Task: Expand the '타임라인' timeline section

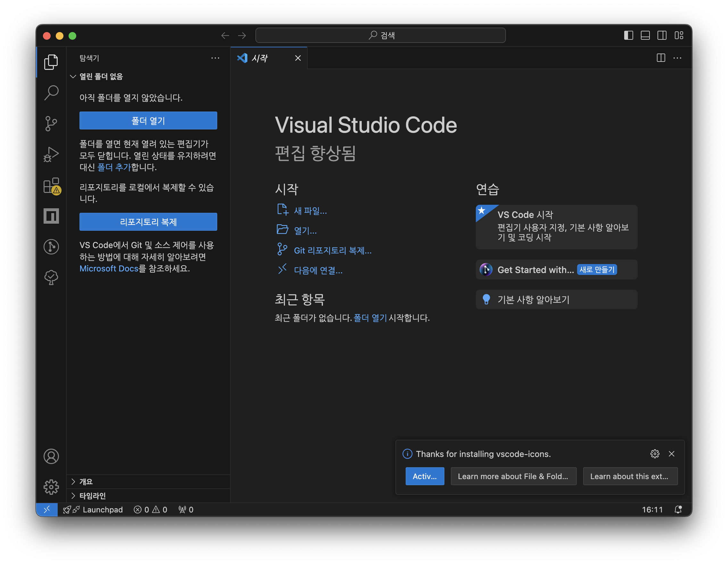Action: 92,496
